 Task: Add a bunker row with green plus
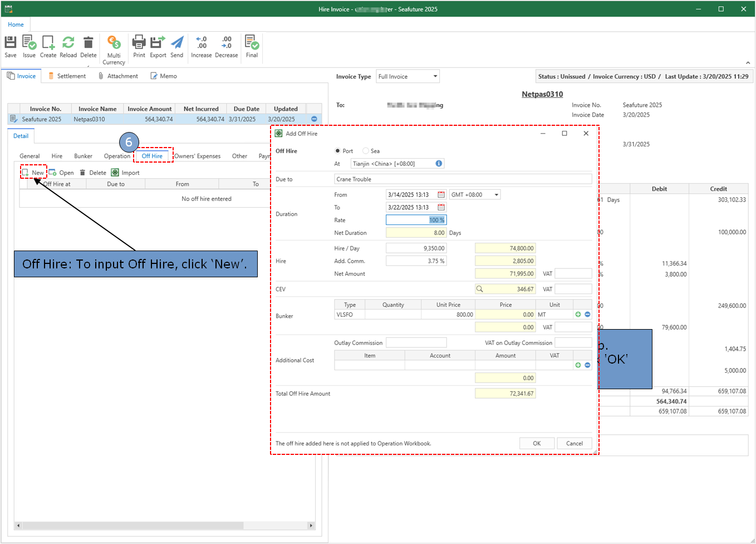point(578,315)
